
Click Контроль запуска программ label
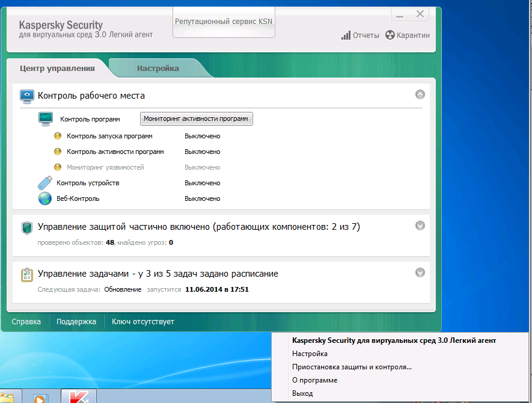109,136
